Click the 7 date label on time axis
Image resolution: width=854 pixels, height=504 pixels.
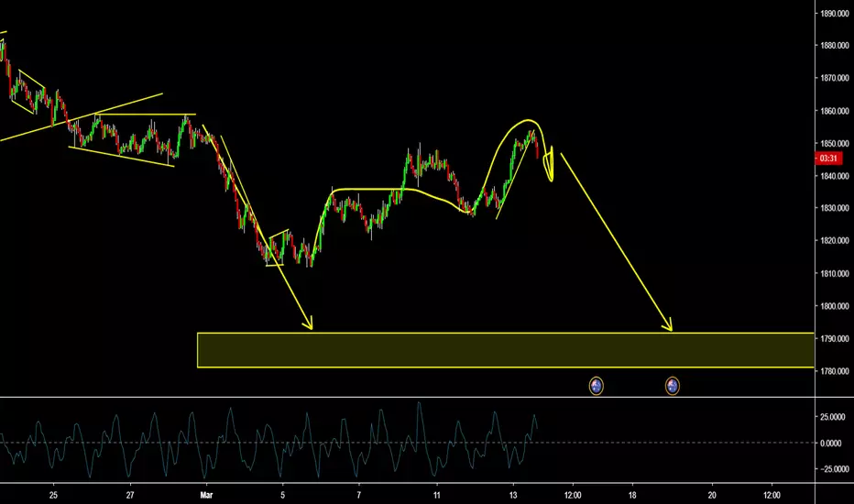359,495
